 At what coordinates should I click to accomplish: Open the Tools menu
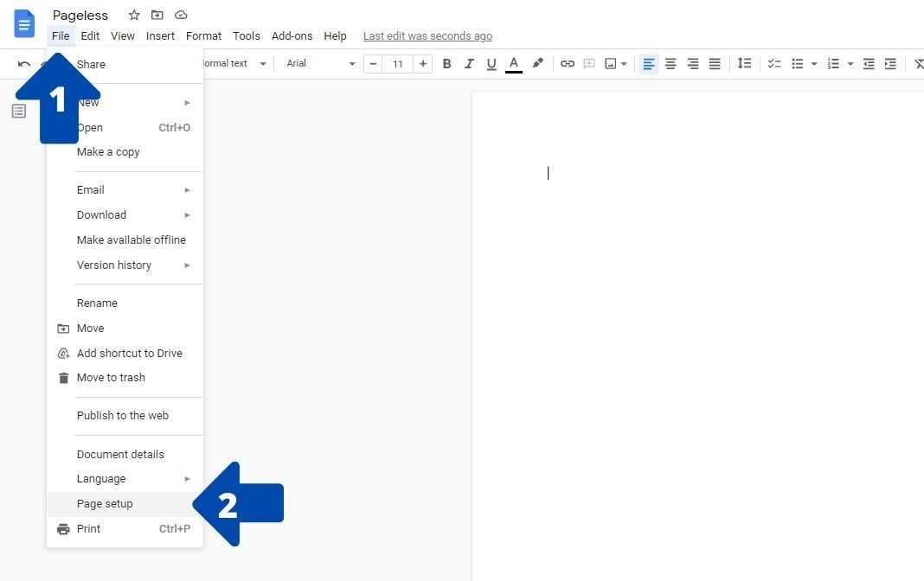[x=246, y=35]
